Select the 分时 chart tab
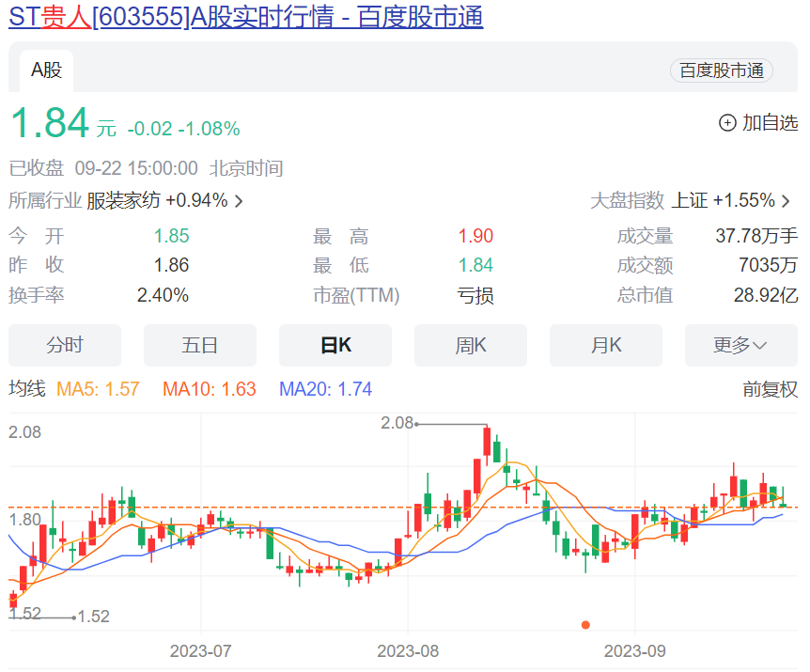The height and width of the screenshot is (672, 810). click(65, 345)
